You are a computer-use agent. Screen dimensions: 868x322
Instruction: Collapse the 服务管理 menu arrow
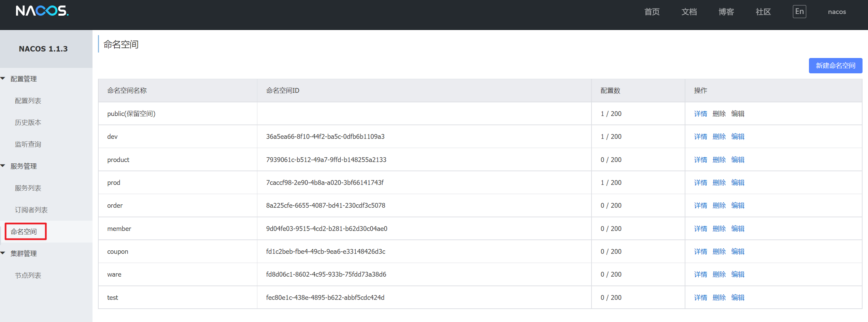(3, 166)
